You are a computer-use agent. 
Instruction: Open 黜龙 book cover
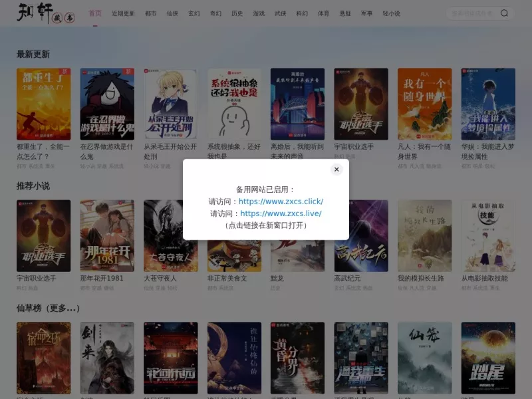pos(297,256)
